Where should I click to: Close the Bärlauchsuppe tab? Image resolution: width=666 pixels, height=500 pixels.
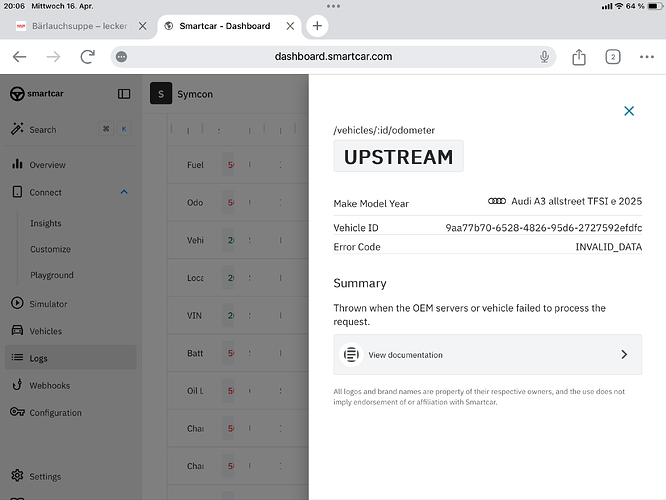pos(143,26)
